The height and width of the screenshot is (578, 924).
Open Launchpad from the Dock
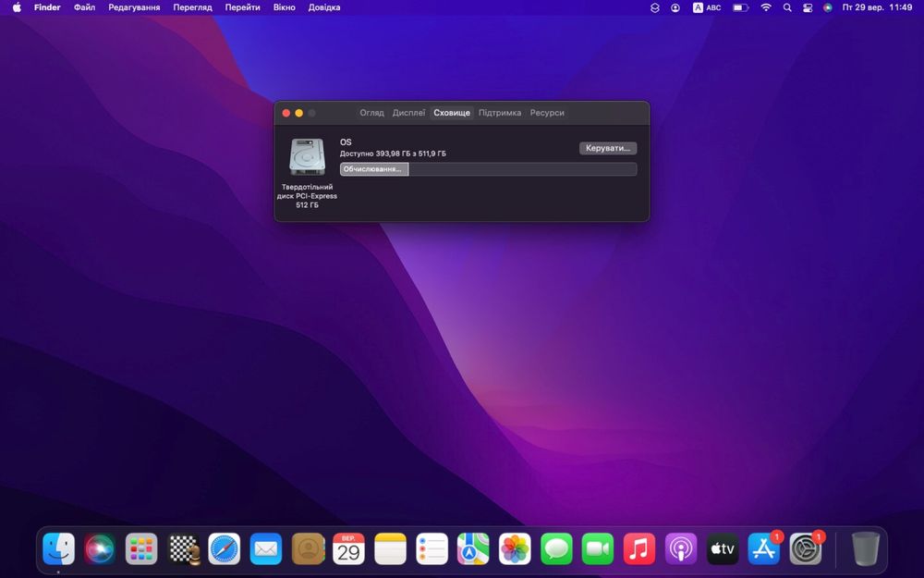point(141,548)
